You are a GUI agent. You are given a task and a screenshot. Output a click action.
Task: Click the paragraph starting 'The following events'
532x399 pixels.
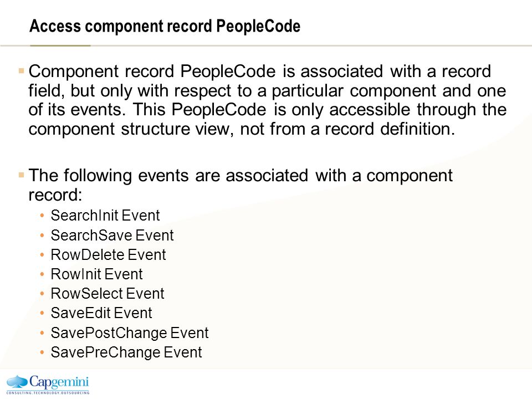tap(241, 185)
